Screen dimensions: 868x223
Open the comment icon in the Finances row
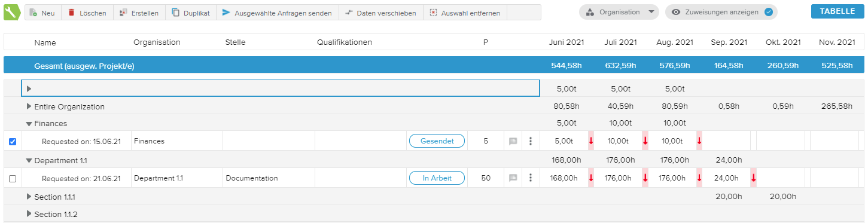pyautogui.click(x=513, y=142)
